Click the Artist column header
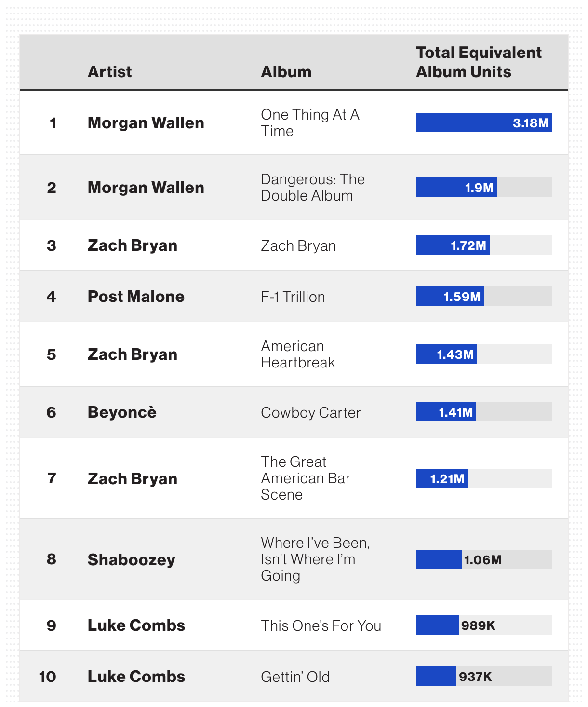 (109, 72)
